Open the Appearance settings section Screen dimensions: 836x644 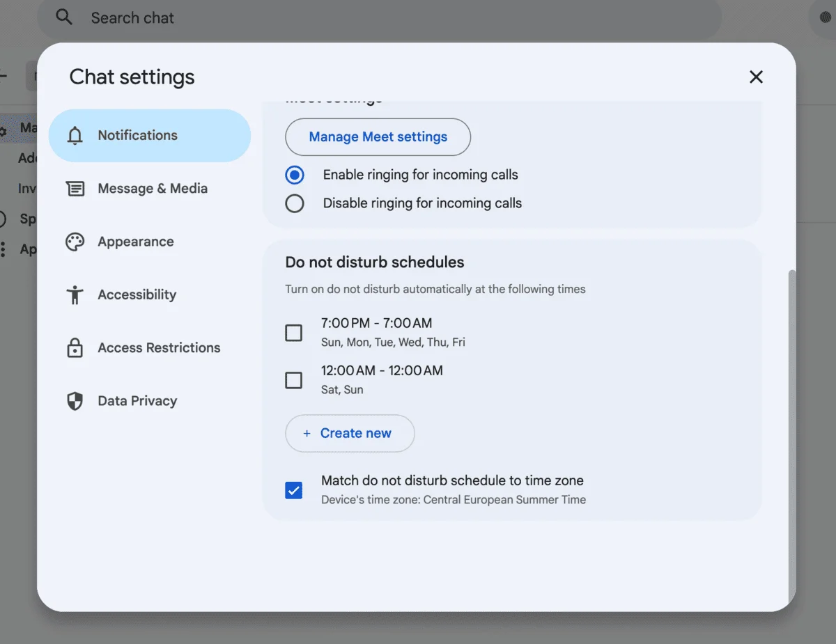pos(136,242)
